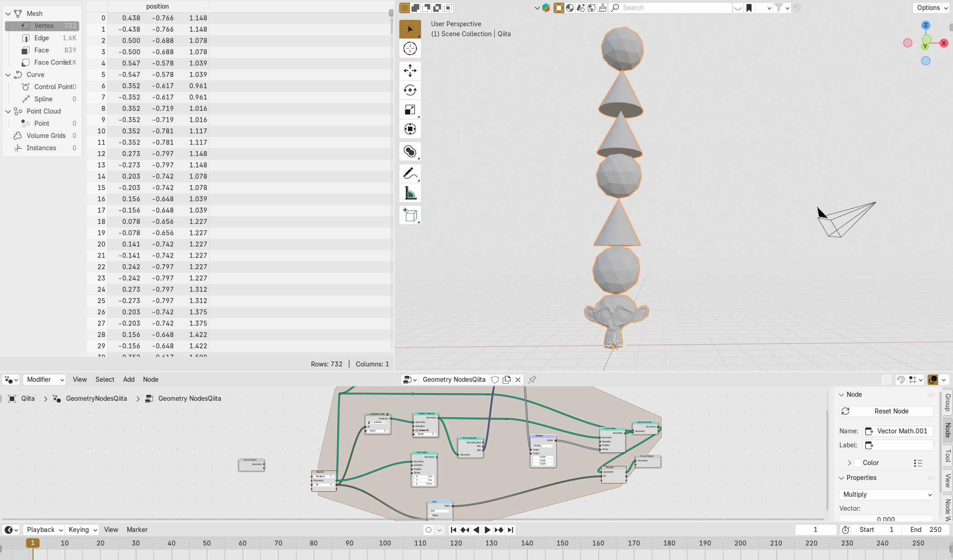Open the Multiply operation dropdown
Viewport: 953px width, 560px height.
[x=886, y=494]
